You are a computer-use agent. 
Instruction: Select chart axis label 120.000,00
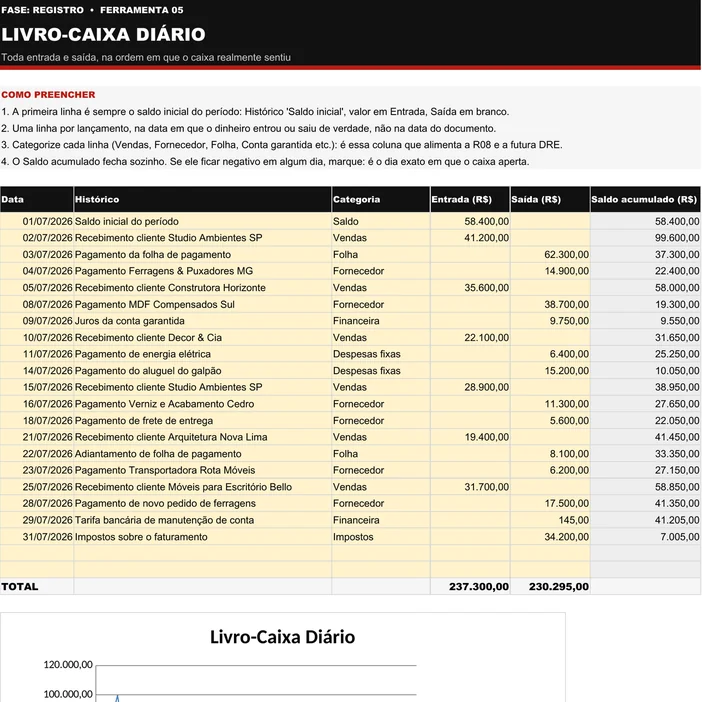[68, 664]
